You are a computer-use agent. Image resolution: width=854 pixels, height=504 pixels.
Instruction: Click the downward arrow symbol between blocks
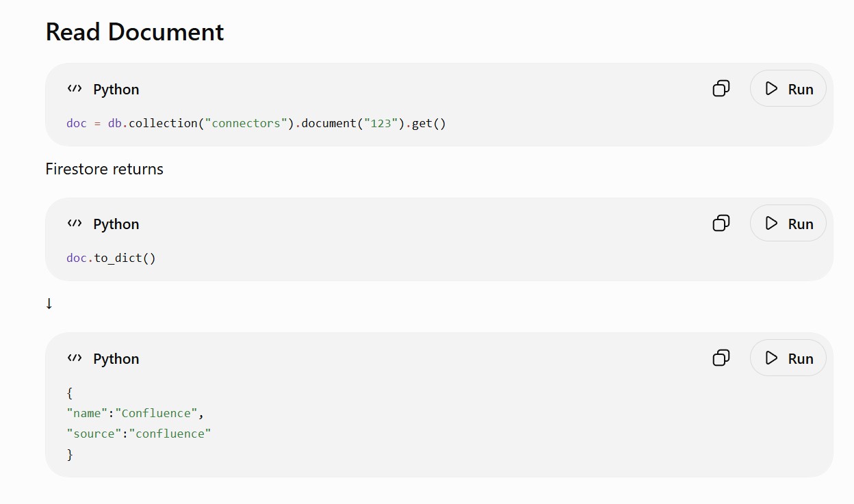point(49,304)
